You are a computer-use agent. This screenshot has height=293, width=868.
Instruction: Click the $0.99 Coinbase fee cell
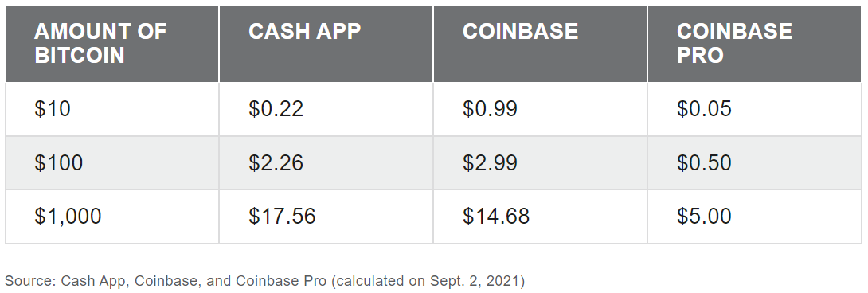[x=540, y=109]
